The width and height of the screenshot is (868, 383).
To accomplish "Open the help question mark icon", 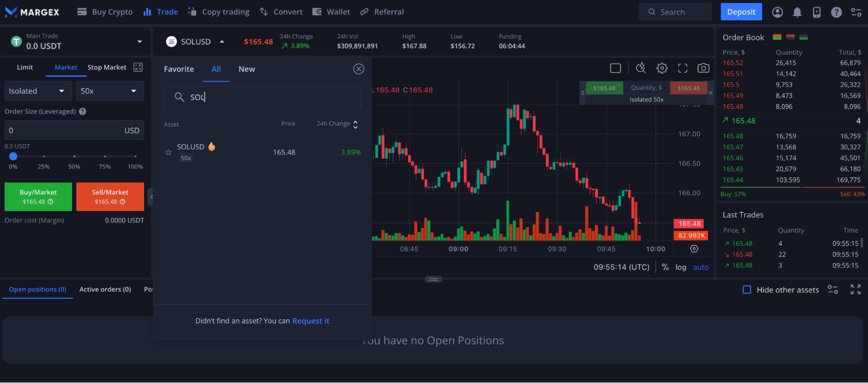I will click(836, 12).
